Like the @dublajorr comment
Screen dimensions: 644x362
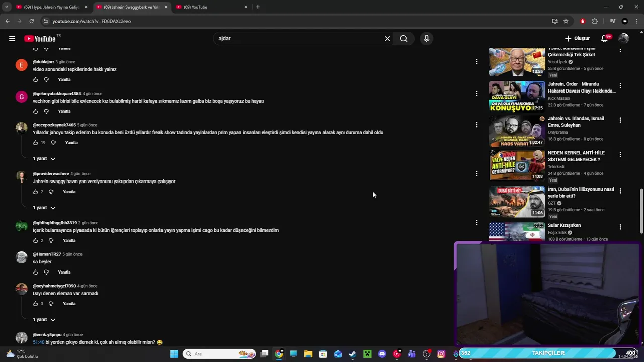[x=35, y=79]
